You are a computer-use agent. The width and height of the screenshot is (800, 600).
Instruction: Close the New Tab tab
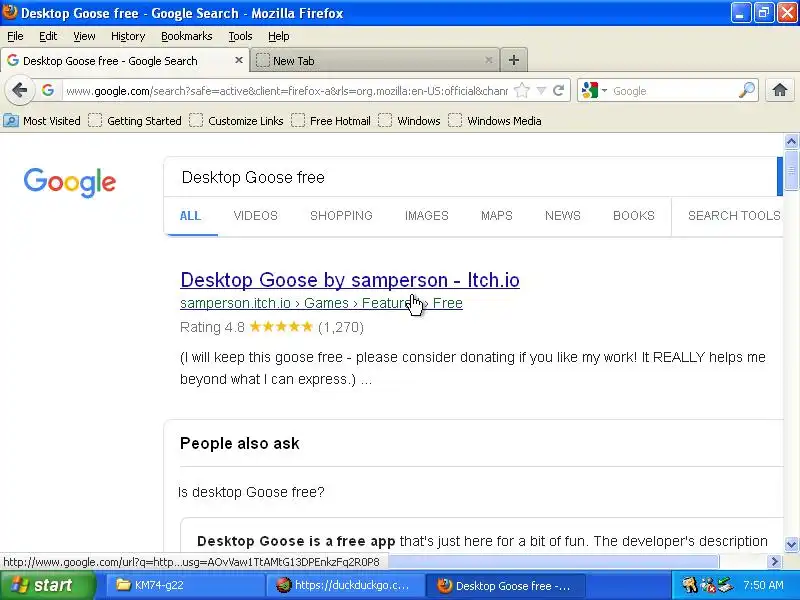488,60
